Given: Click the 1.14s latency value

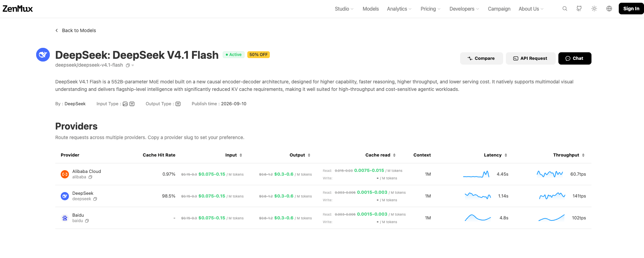Looking at the screenshot, I should pyautogui.click(x=503, y=196).
